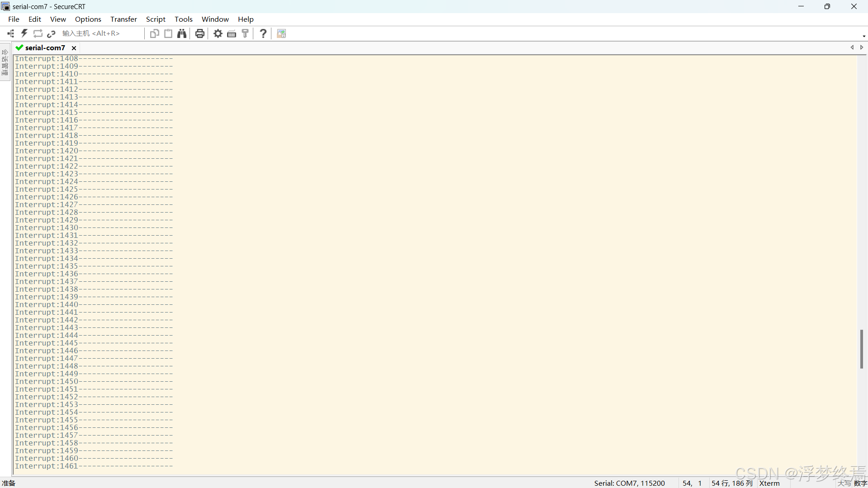Click the Interrupt:1440 line in the terminal
This screenshot has height=488, width=868.
(x=94, y=305)
